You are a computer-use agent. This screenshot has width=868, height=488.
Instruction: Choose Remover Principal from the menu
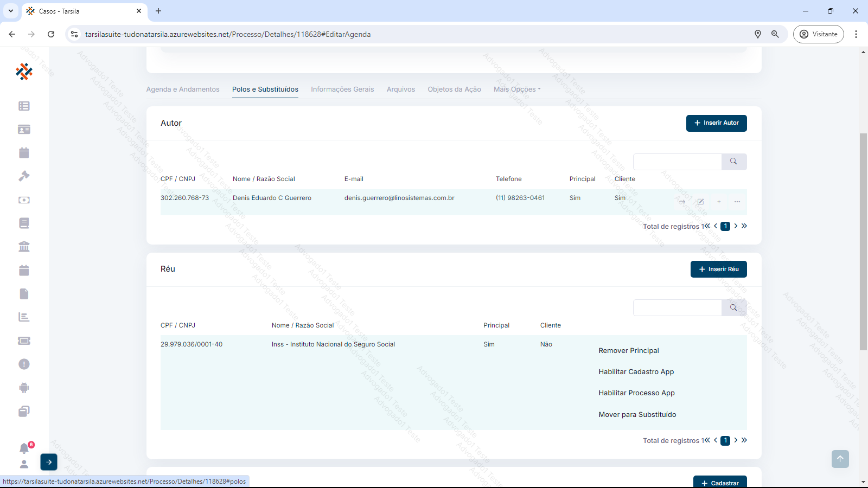(629, 351)
